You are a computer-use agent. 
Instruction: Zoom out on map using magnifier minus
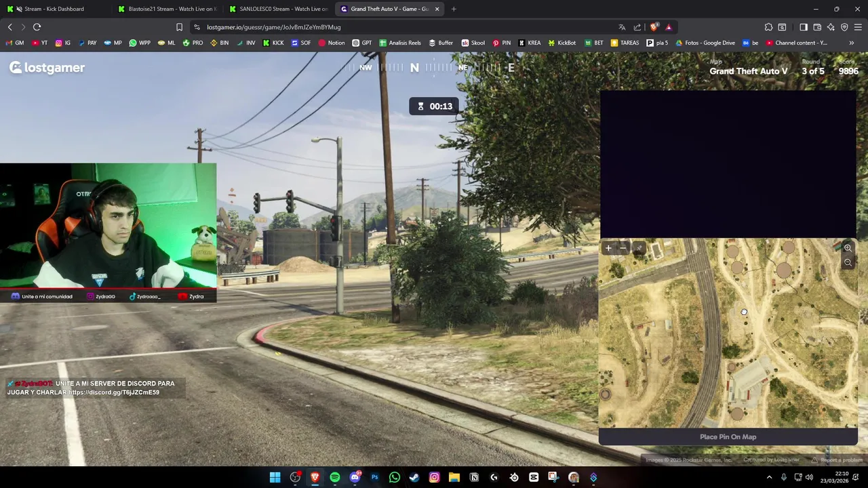[848, 262]
